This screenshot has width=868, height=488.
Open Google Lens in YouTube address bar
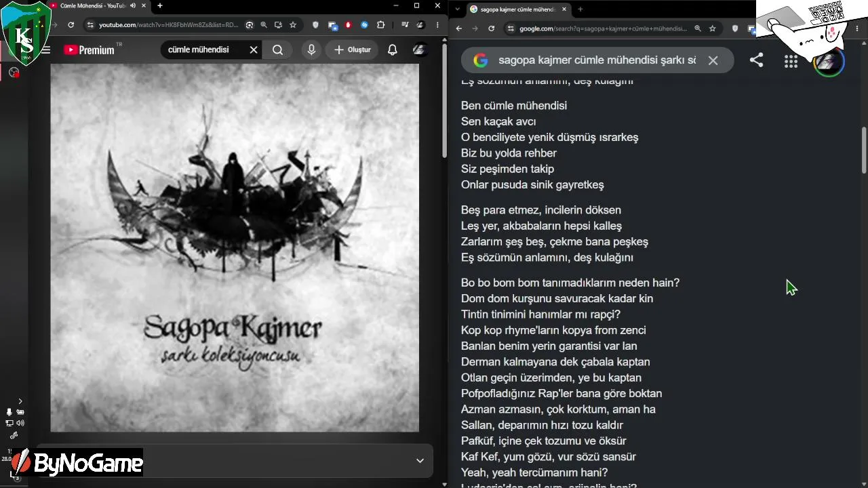point(250,25)
